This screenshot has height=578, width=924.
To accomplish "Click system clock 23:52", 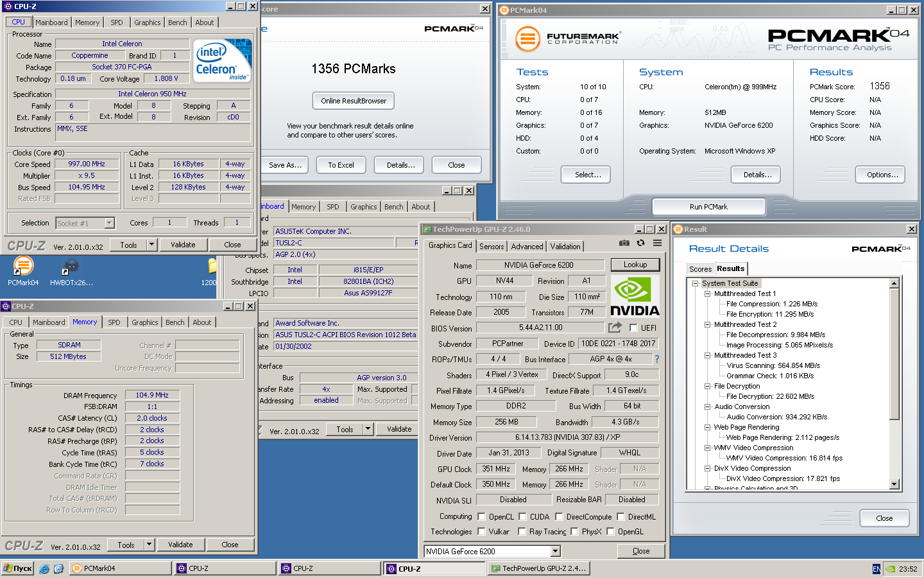I will (908, 568).
